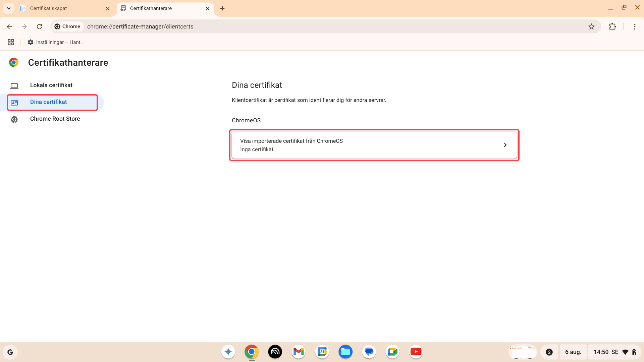Image resolution: width=644 pixels, height=362 pixels.
Task: Click the address bar URL field
Action: point(302,26)
